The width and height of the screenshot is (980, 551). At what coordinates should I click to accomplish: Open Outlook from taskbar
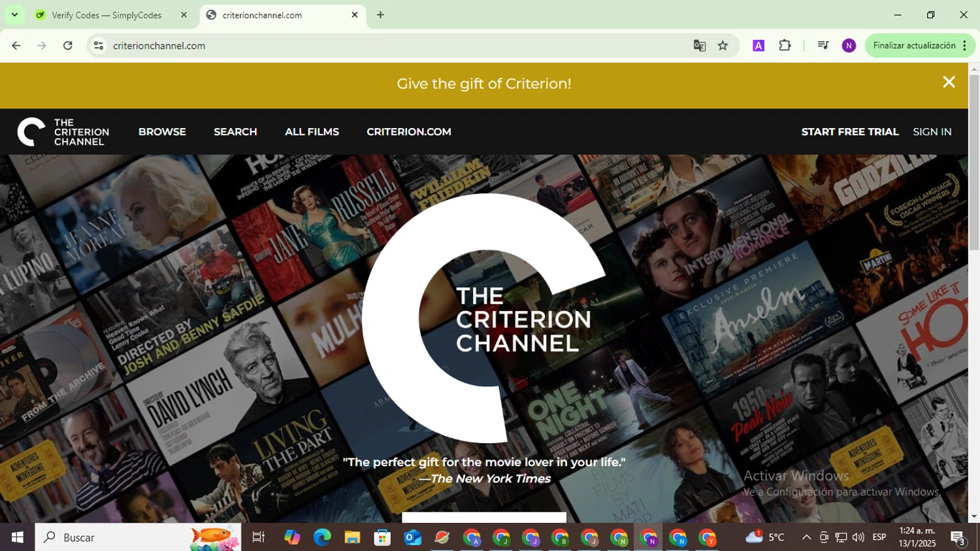[x=412, y=537]
